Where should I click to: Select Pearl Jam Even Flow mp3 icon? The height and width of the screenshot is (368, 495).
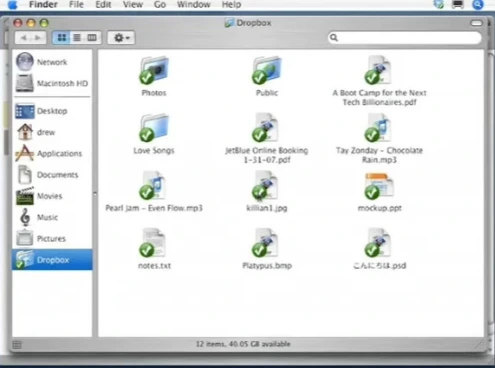pos(153,186)
